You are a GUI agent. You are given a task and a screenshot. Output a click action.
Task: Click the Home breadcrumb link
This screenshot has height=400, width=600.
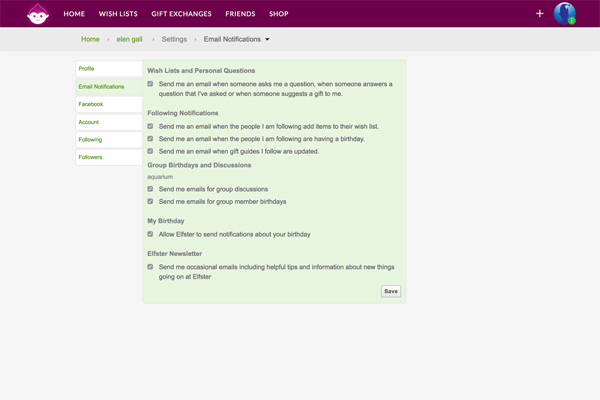click(x=90, y=39)
